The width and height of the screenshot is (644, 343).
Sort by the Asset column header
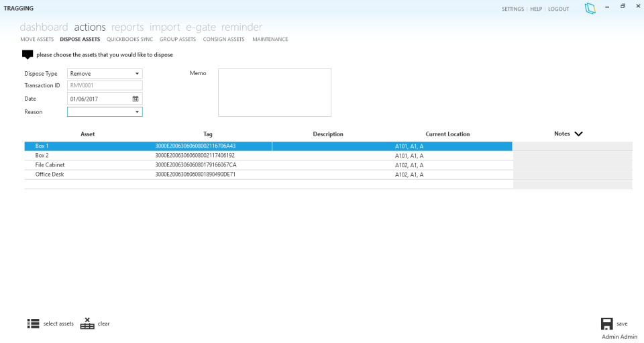click(x=87, y=134)
